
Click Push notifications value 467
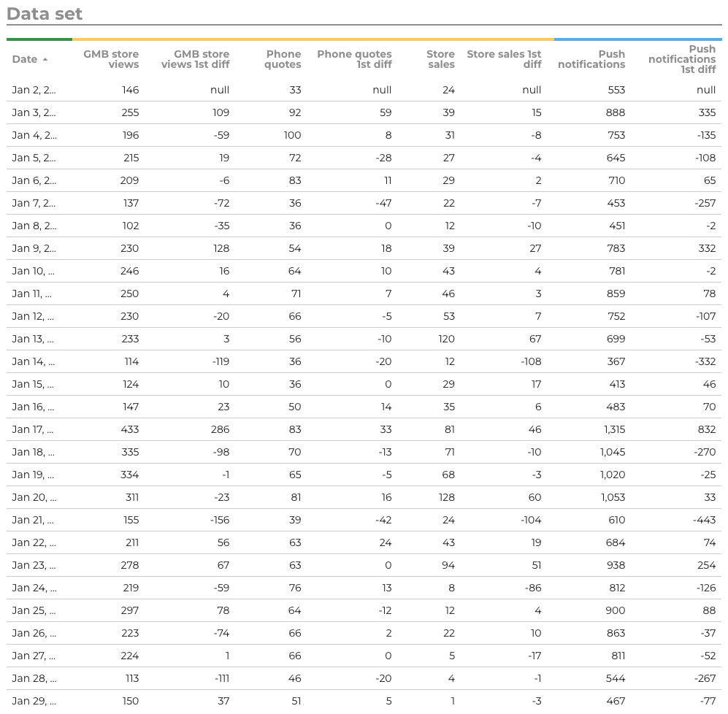pos(616,701)
